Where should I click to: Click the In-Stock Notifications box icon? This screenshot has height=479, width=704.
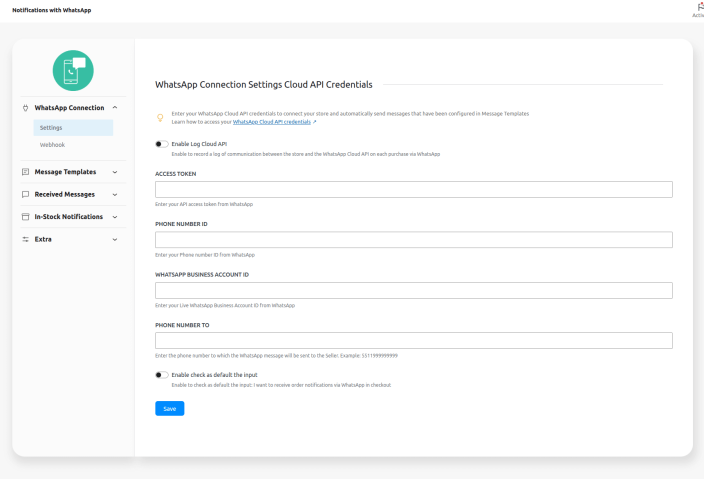click(x=25, y=216)
